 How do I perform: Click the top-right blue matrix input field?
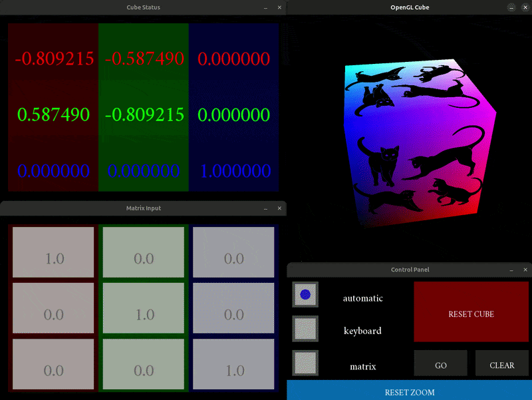233,252
